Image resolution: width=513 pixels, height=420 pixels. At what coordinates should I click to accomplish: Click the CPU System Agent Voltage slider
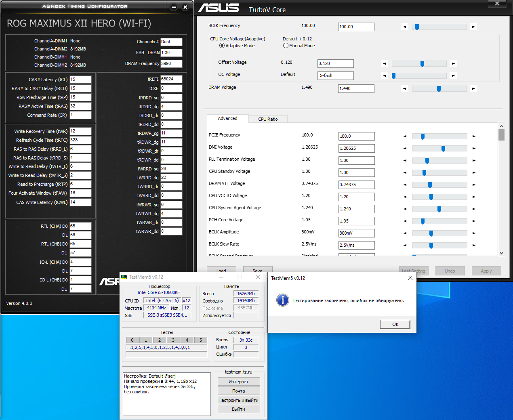coord(439,209)
